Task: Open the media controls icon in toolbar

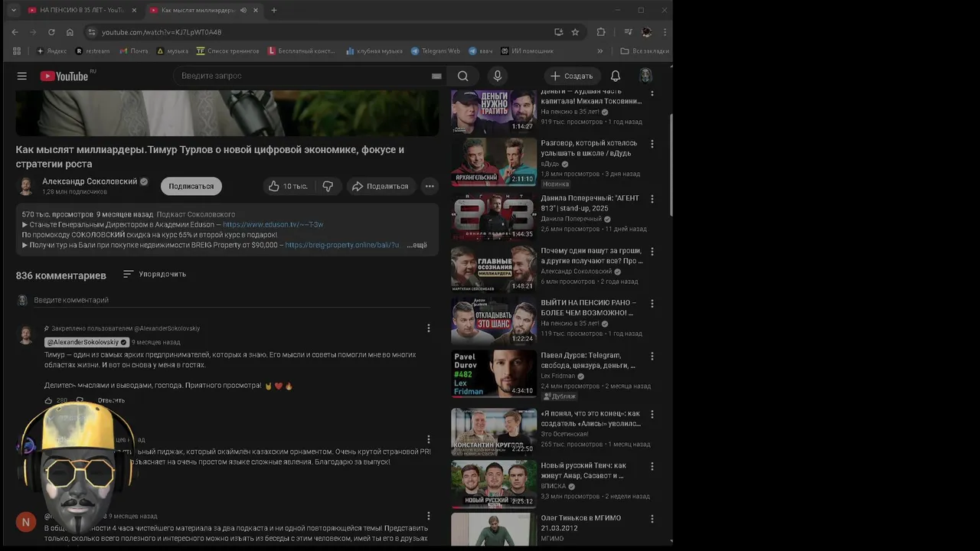Action: point(628,32)
